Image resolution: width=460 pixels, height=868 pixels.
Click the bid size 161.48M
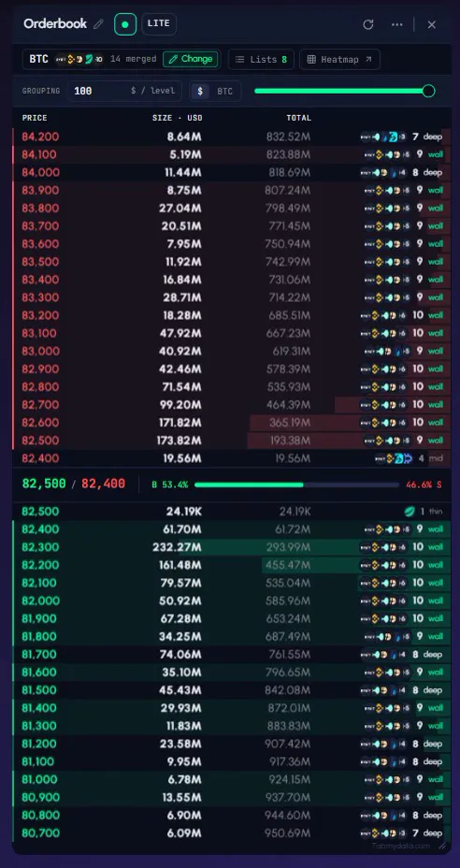click(x=180, y=565)
